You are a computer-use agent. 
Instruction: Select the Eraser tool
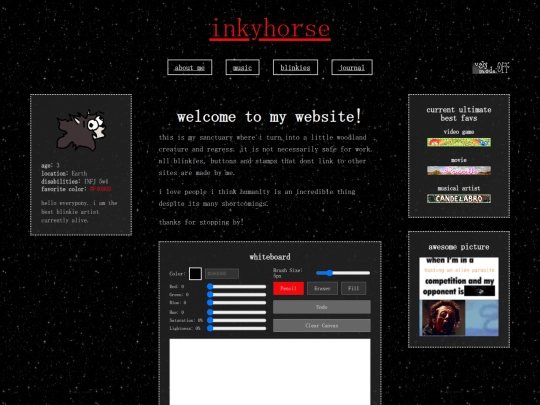coord(322,288)
